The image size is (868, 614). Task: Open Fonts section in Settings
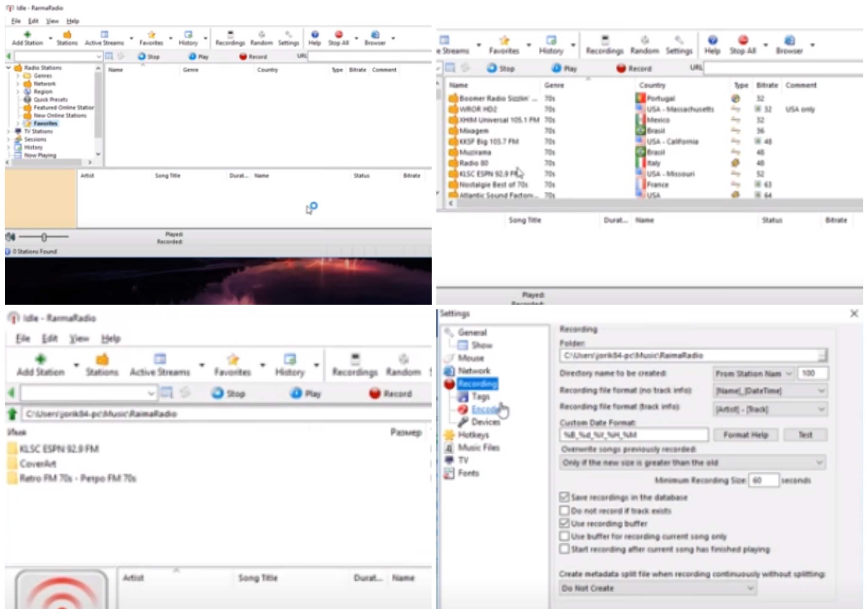coord(468,473)
